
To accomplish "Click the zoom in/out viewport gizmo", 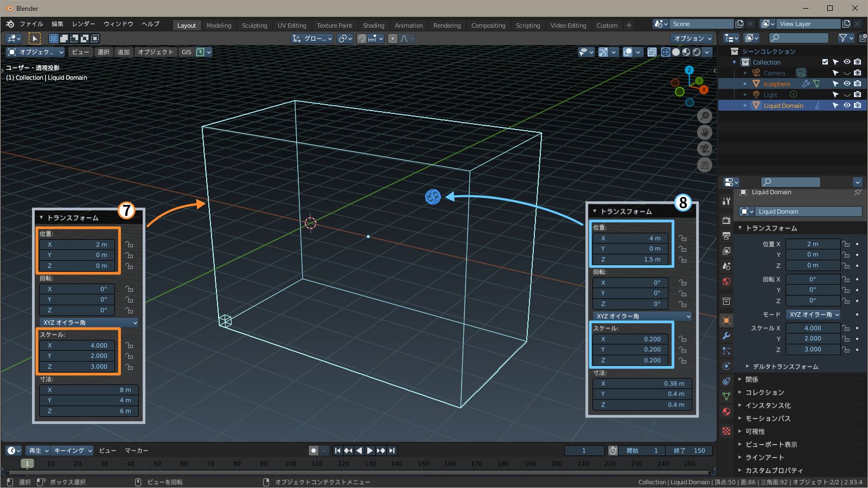I will pos(704,116).
